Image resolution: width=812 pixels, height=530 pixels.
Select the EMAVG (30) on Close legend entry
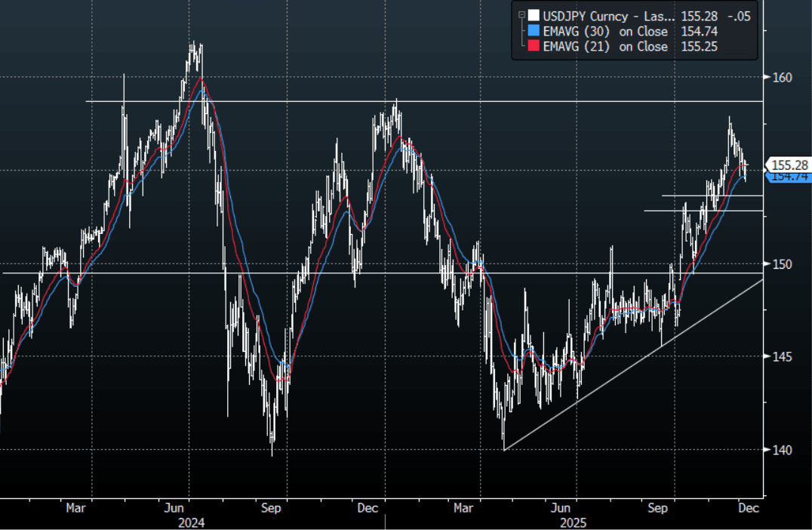tap(607, 31)
